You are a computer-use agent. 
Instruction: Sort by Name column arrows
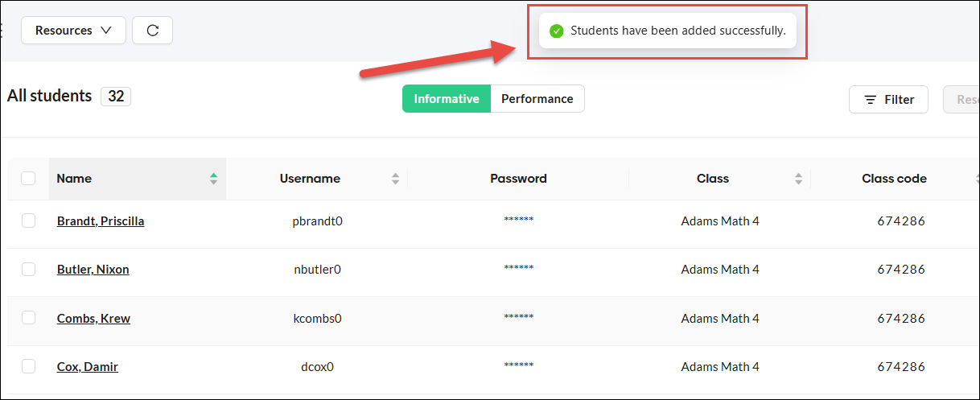point(213,179)
